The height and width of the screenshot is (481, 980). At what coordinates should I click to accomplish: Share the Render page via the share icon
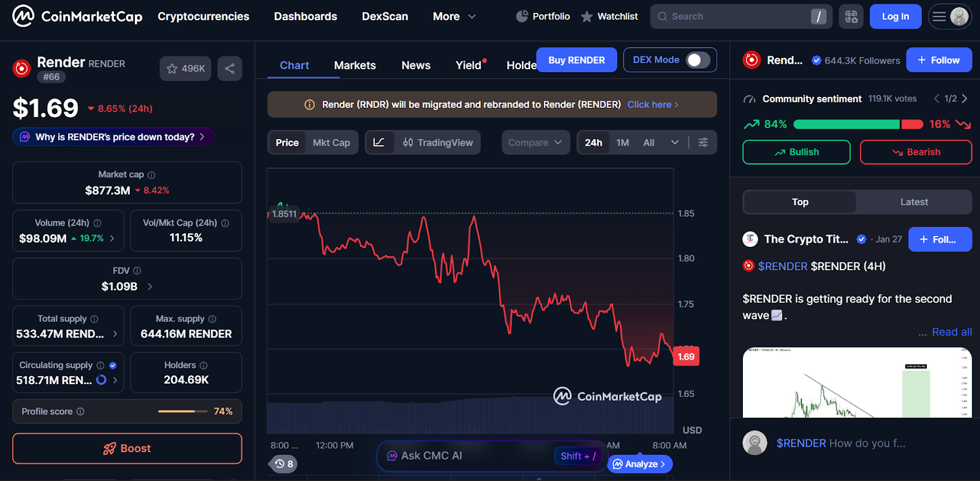[x=230, y=68]
